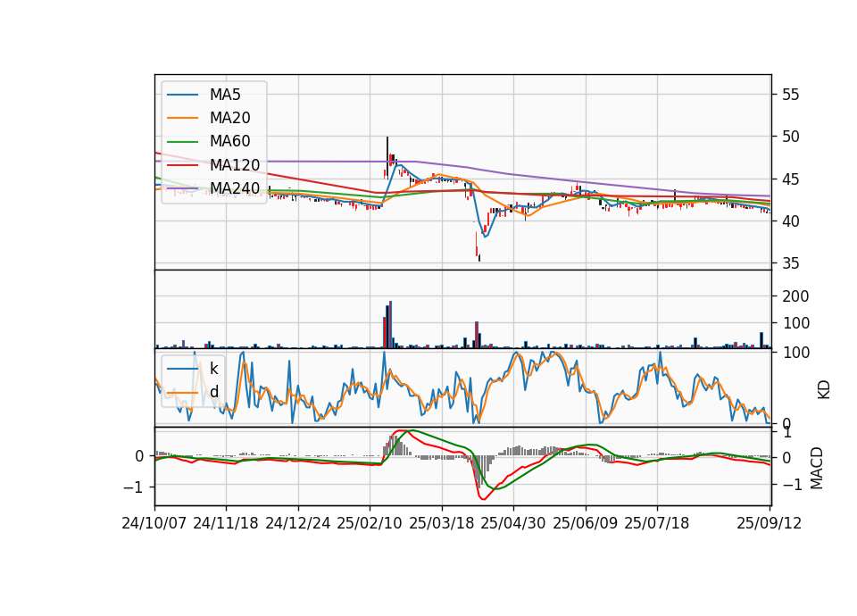This screenshot has height=616, width=857.
Task: Click the MA20 legend label
Action: click(230, 118)
